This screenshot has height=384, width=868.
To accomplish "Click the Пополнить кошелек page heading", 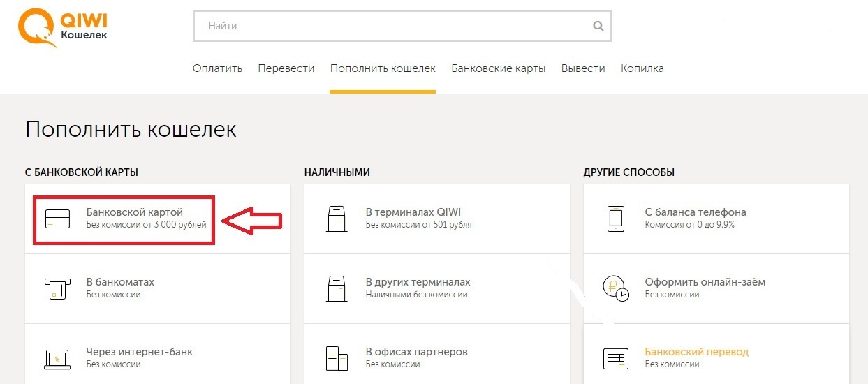I will (131, 130).
